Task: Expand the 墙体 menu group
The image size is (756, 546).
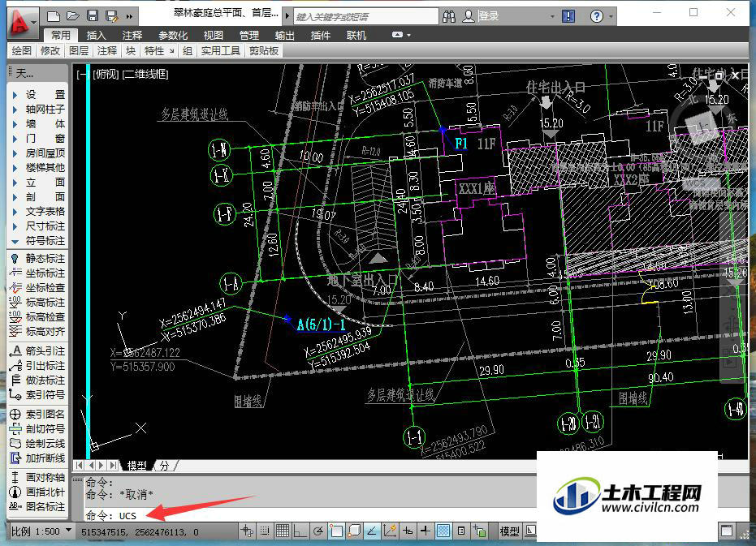Action: pyautogui.click(x=38, y=124)
